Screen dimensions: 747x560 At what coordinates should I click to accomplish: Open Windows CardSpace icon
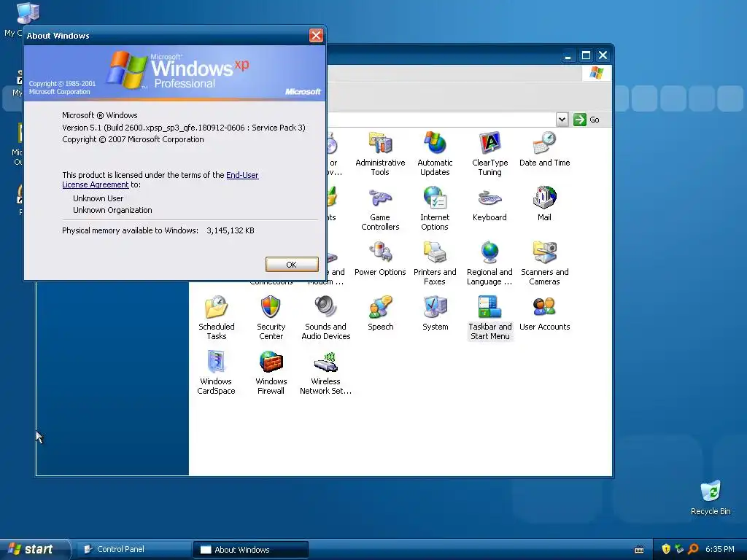216,373
